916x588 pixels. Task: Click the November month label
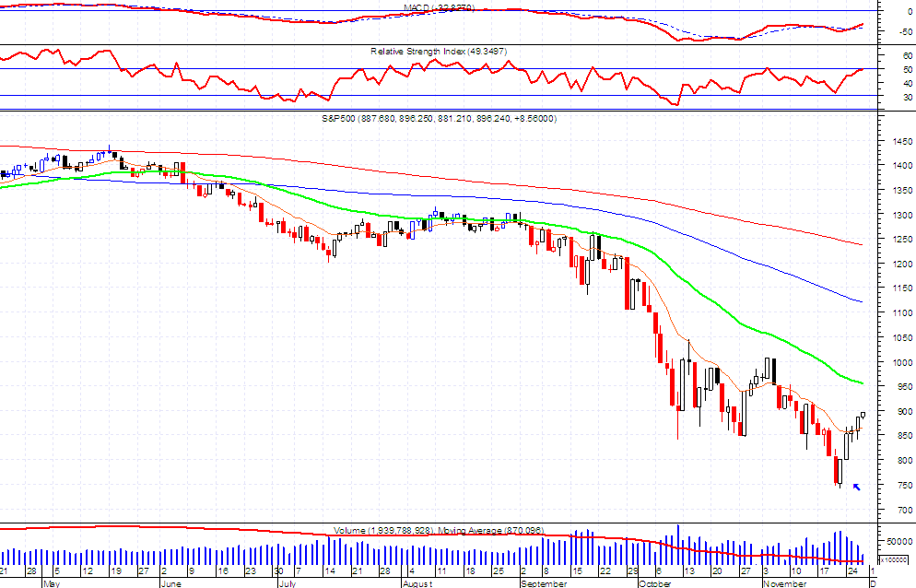tap(785, 583)
